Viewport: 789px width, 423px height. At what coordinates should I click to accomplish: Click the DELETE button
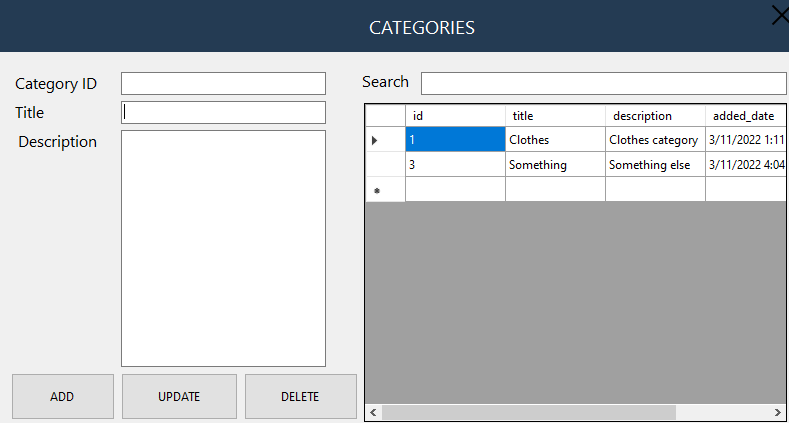point(300,397)
